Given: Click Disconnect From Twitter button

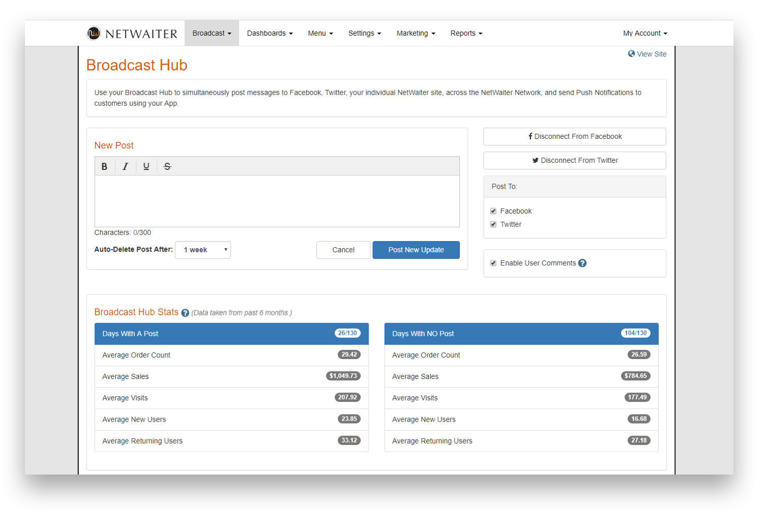Looking at the screenshot, I should pyautogui.click(x=575, y=160).
